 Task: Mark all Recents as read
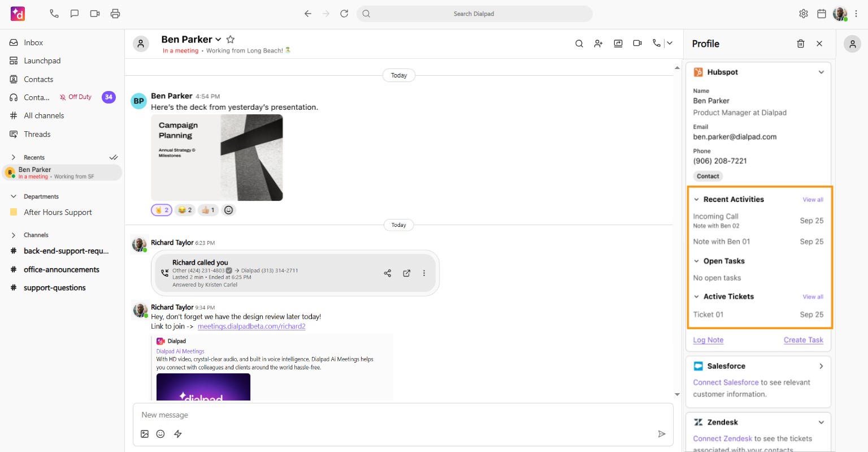click(114, 157)
